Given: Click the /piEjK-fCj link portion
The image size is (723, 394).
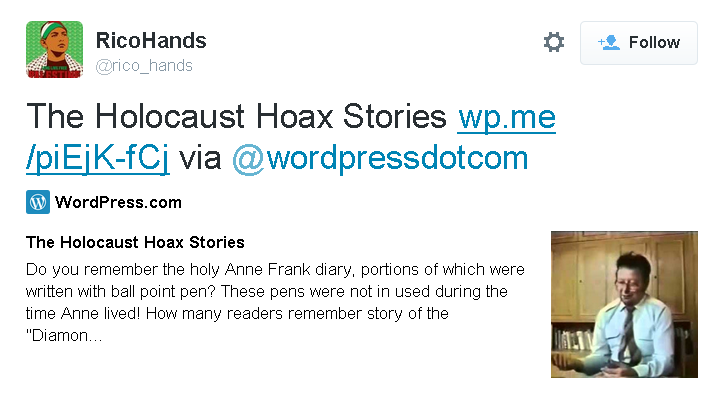Looking at the screenshot, I should point(98,158).
